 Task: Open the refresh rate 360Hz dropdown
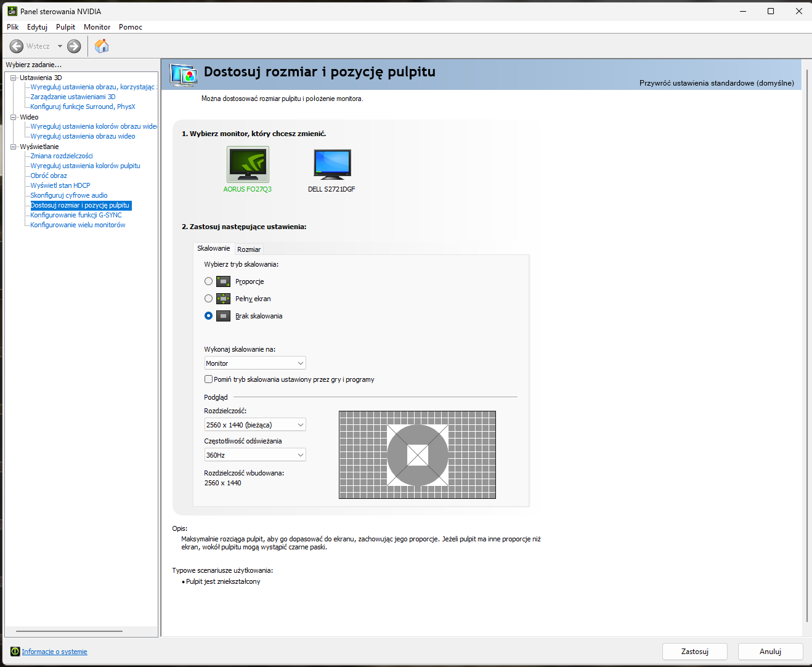point(255,455)
